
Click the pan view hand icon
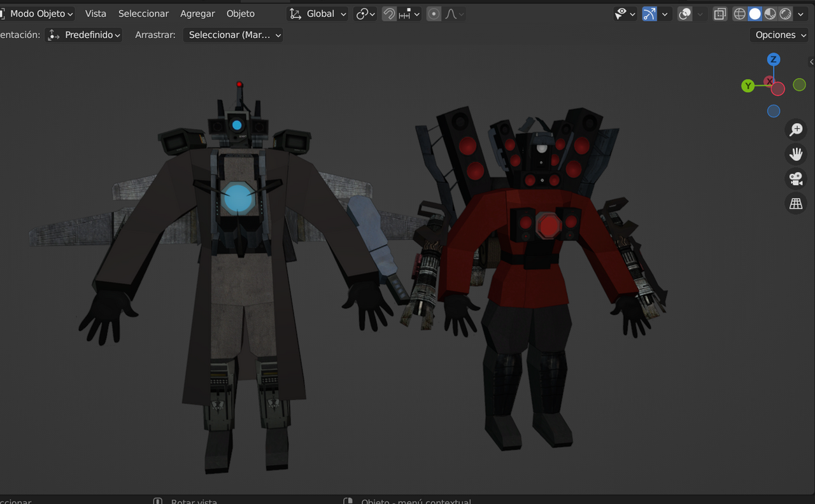796,154
